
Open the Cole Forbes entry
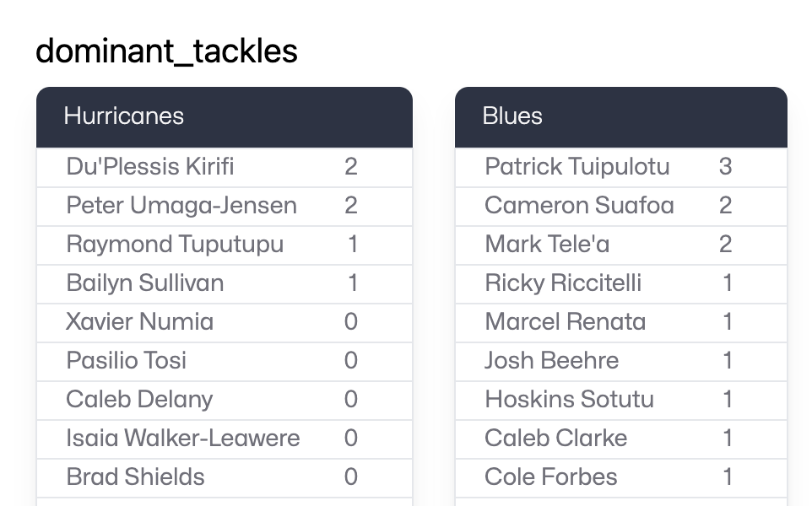click(551, 477)
